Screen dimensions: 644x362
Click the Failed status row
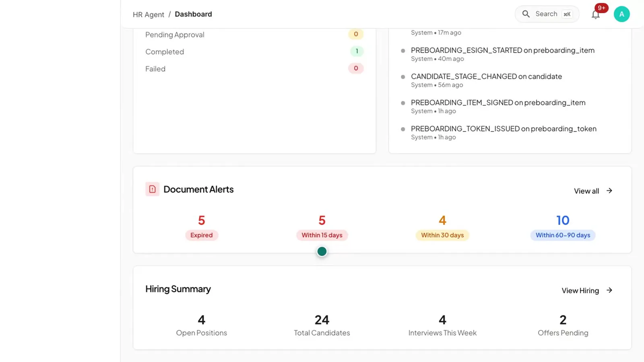tap(254, 69)
